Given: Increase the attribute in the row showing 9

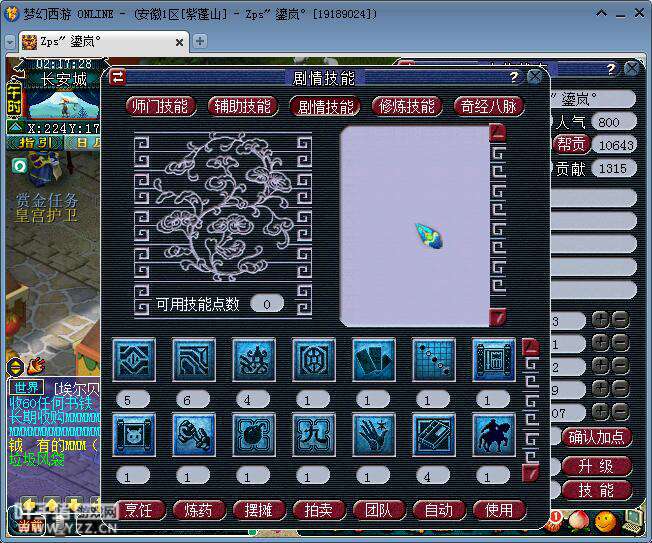Looking at the screenshot, I should coord(600,389).
